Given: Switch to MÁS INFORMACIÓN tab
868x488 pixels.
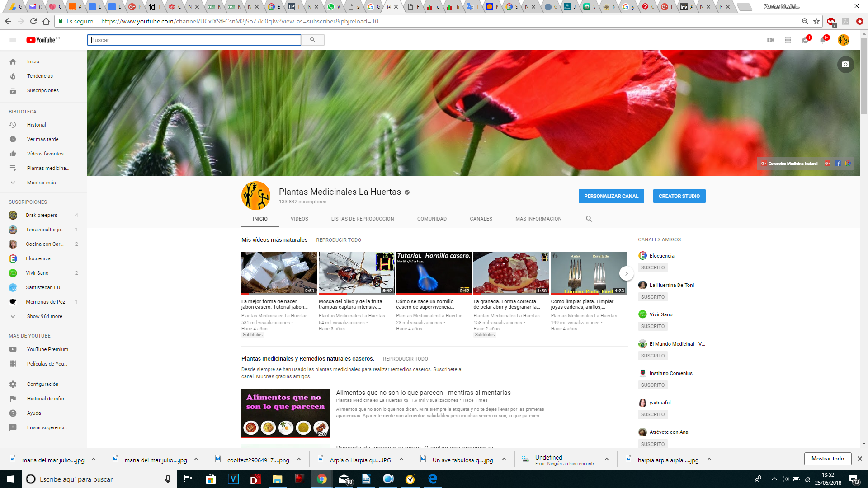Looking at the screenshot, I should (538, 219).
